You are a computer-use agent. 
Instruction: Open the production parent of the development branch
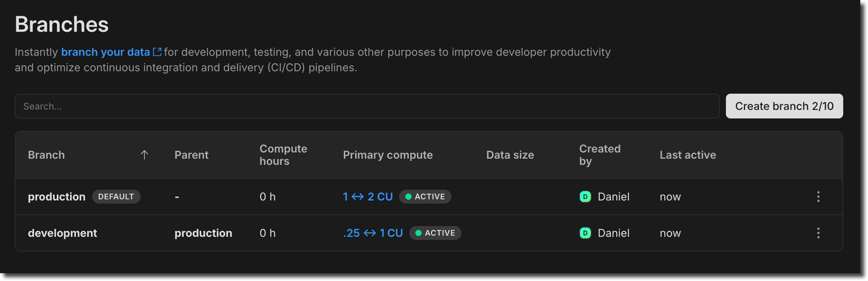click(x=203, y=233)
